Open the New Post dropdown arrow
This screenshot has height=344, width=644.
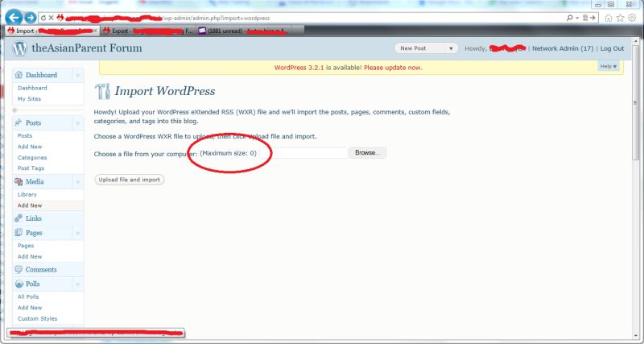click(451, 48)
